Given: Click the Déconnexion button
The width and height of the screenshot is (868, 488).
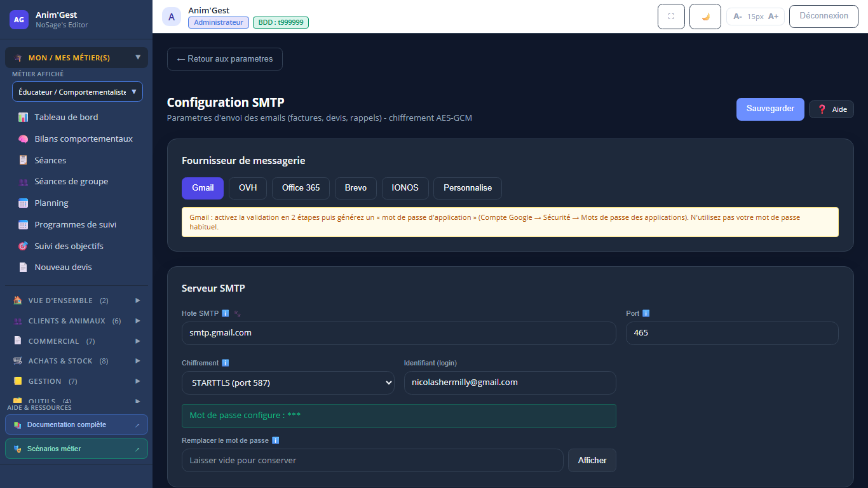Looking at the screenshot, I should 824,17.
